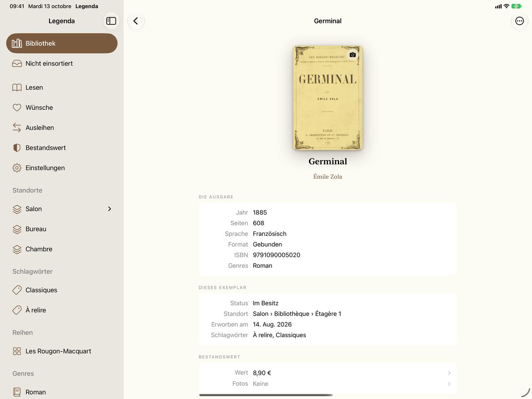Click the À relire tag icon
532x399 pixels.
coord(17,310)
